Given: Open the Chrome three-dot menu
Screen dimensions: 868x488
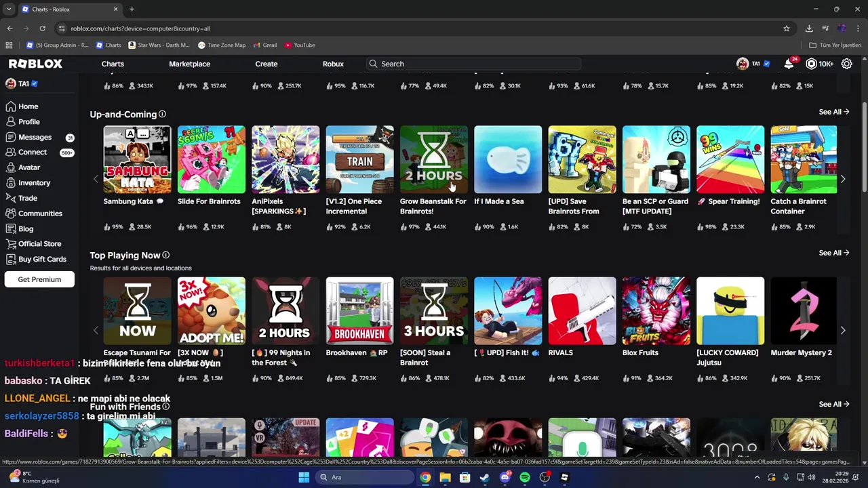Looking at the screenshot, I should pyautogui.click(x=858, y=28).
